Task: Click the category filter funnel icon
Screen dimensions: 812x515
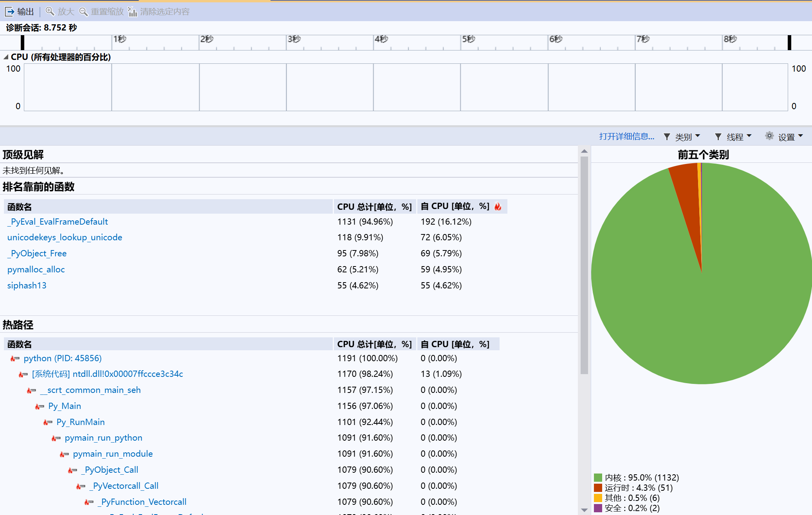Action: [667, 137]
